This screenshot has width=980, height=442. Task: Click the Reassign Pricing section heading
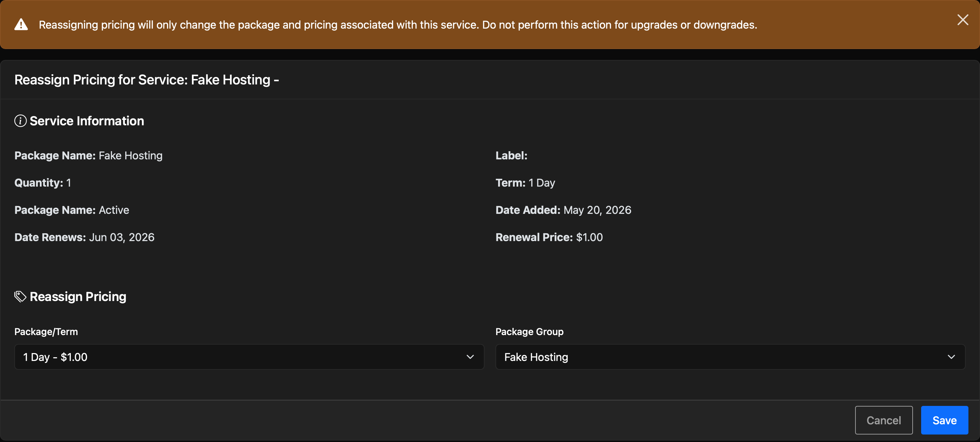coord(78,297)
